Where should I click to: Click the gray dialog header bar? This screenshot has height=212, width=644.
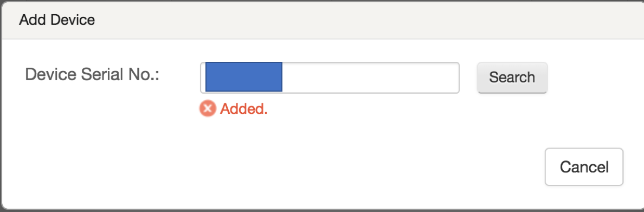[x=322, y=20]
